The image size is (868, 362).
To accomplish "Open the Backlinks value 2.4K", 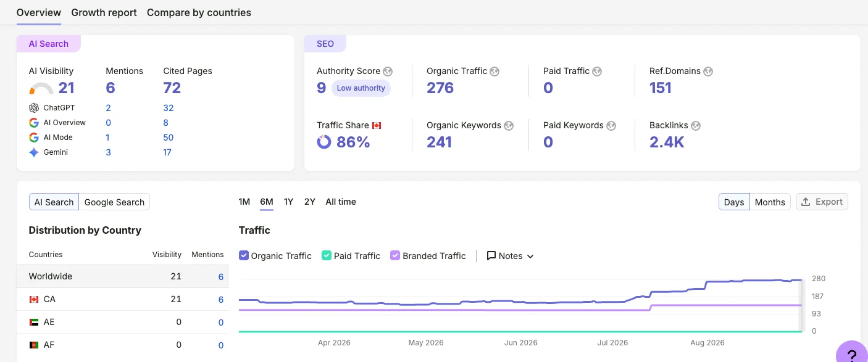I will [x=667, y=142].
